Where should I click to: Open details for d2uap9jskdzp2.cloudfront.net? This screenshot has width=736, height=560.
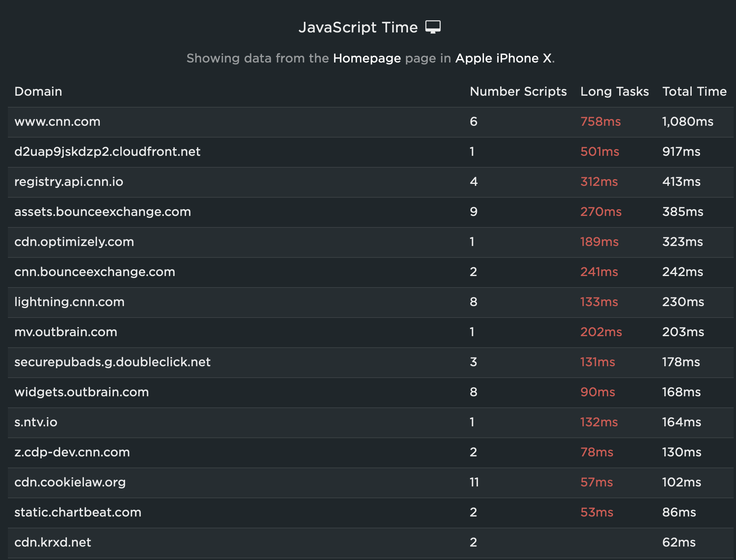click(107, 152)
